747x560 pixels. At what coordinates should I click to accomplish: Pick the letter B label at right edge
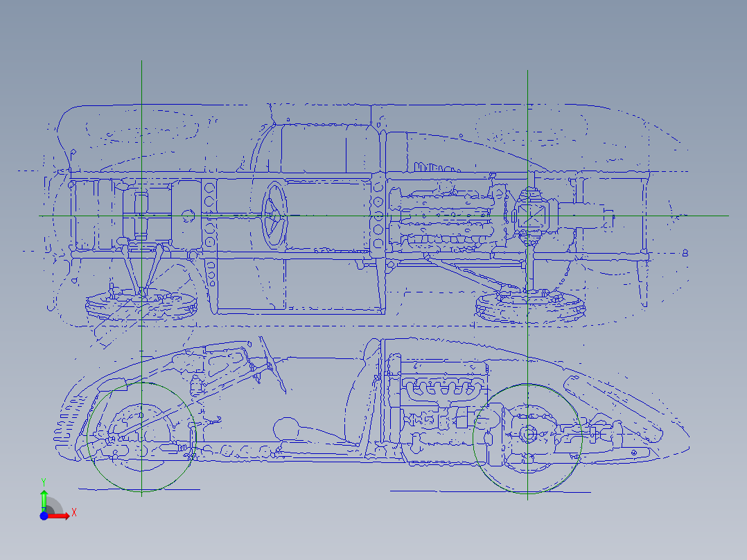[x=685, y=252]
